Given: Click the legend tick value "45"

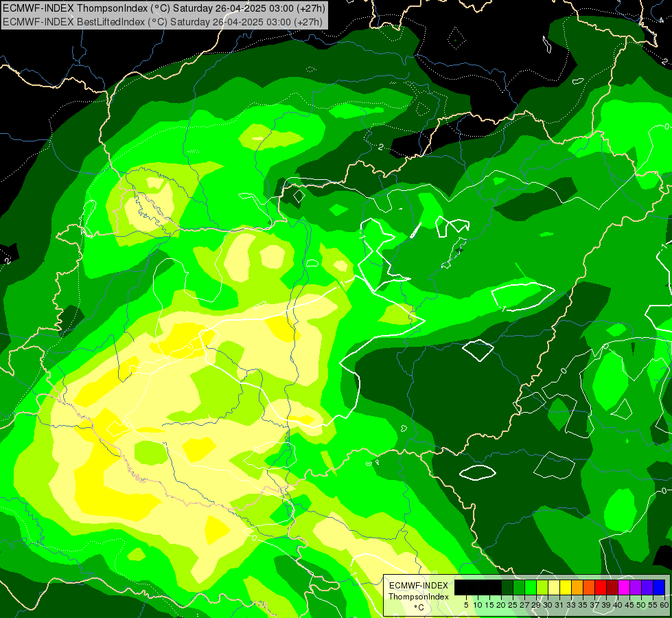Looking at the screenshot, I should click(x=629, y=605).
